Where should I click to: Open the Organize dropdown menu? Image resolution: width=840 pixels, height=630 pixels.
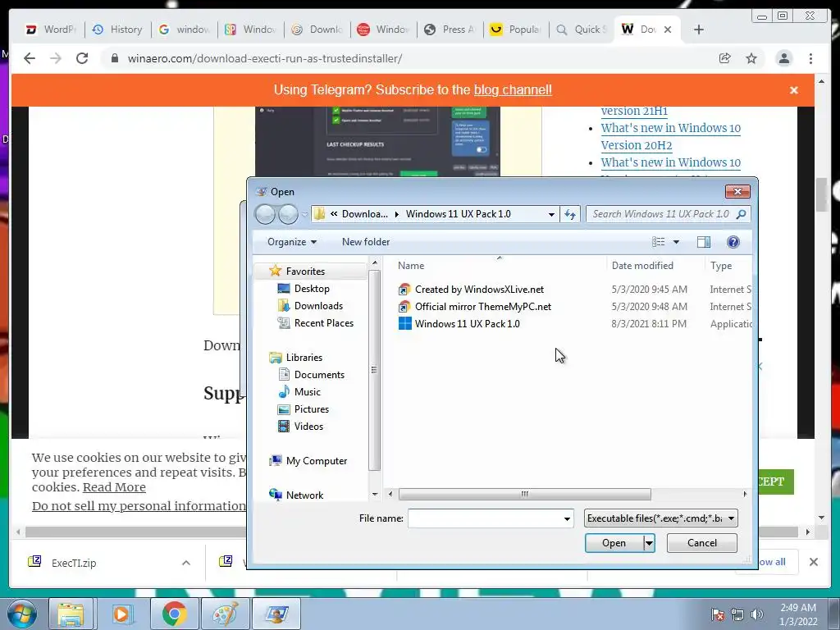point(292,242)
